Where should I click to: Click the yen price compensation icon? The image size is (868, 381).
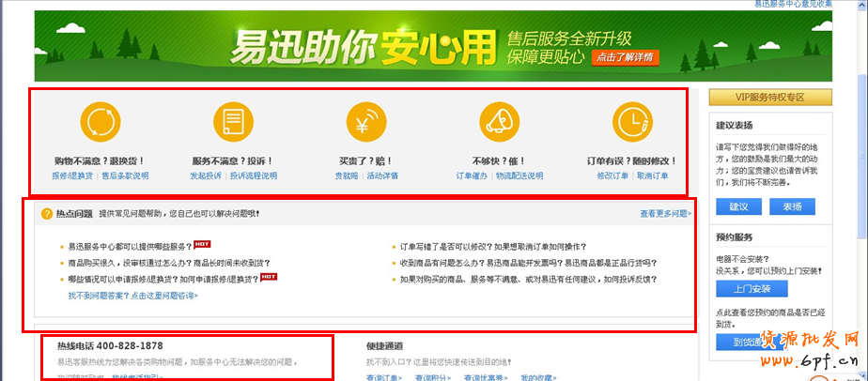point(366,122)
